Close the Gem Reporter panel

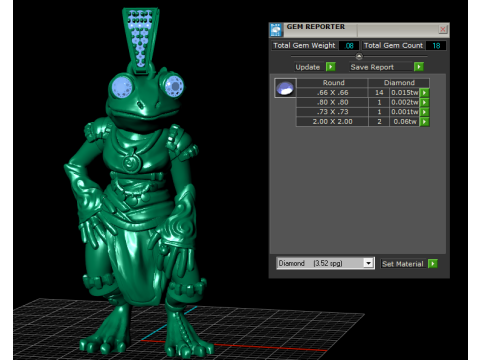coord(443,29)
